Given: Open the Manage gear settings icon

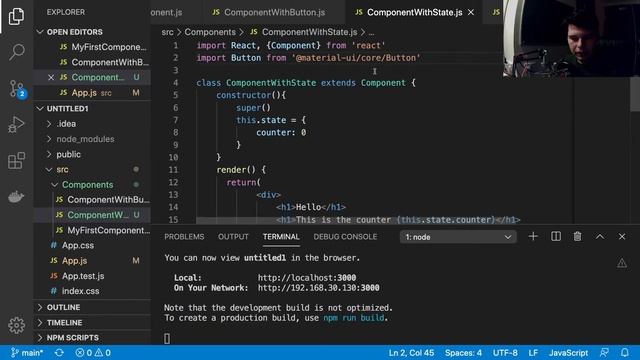Looking at the screenshot, I should tap(16, 325).
